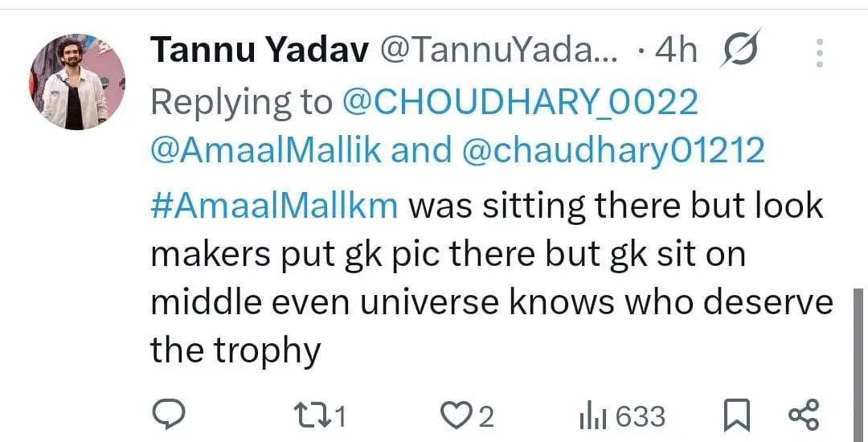Click the Tannu Yadav display name
This screenshot has height=442, width=868.
point(259,51)
